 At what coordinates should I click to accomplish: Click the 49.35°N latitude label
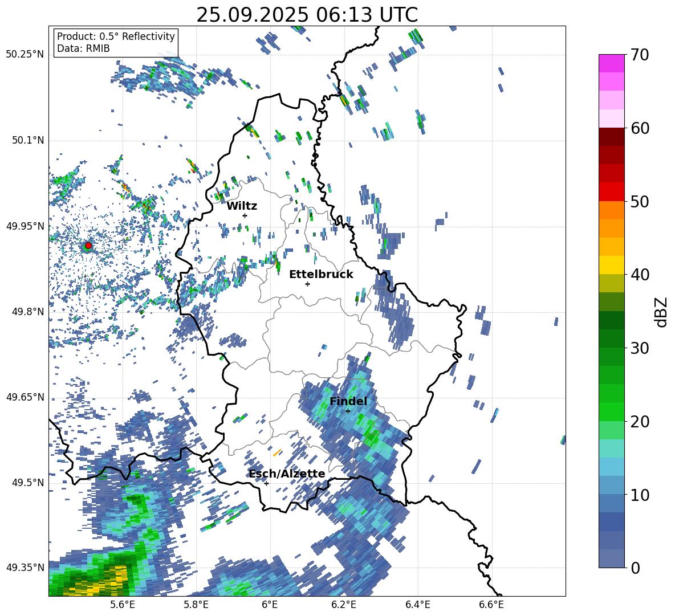click(25, 568)
